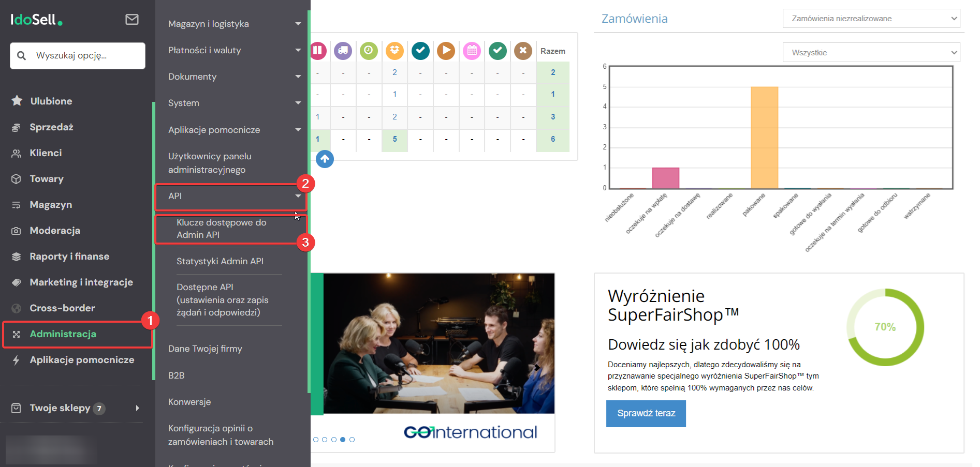Click the green clock status icon
This screenshot has height=467, width=980.
coord(369,51)
